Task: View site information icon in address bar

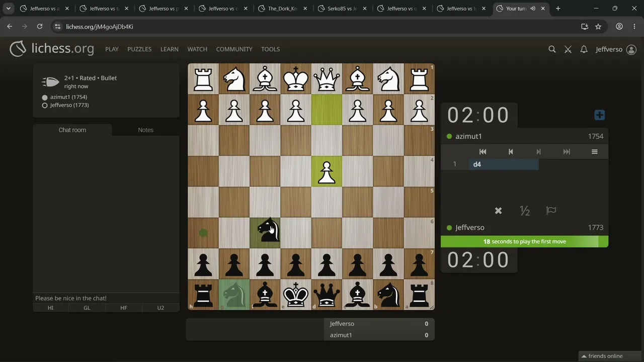Action: tap(57, 27)
